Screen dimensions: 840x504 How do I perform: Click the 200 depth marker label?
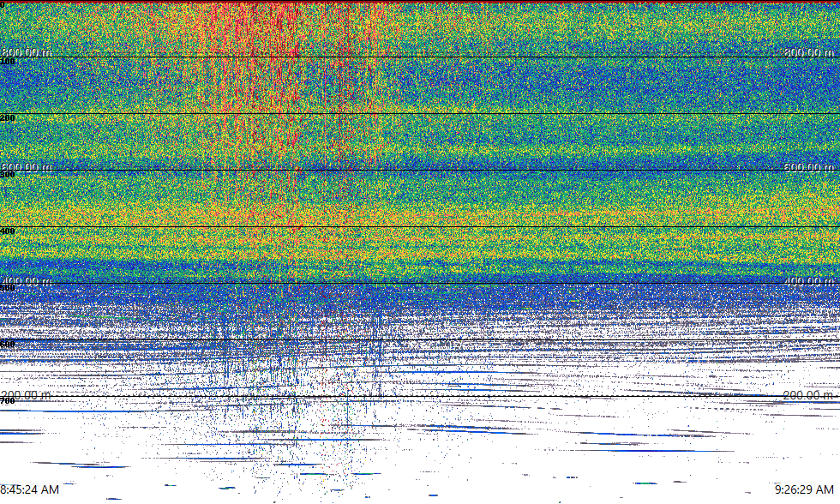[8, 117]
